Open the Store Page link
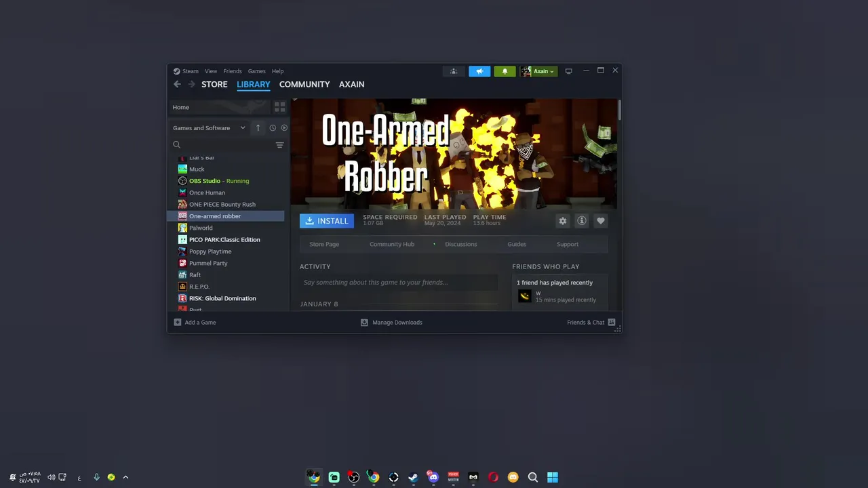 (x=324, y=244)
